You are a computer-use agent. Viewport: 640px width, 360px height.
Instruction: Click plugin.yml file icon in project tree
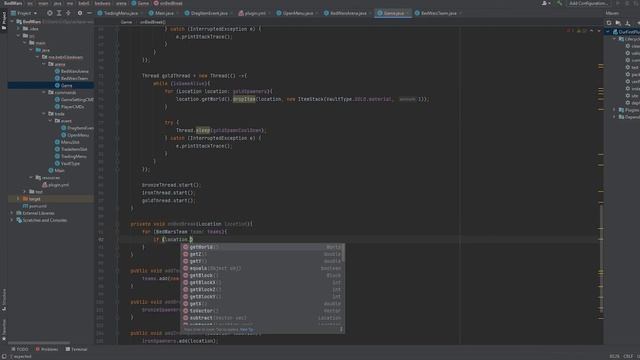(44, 185)
